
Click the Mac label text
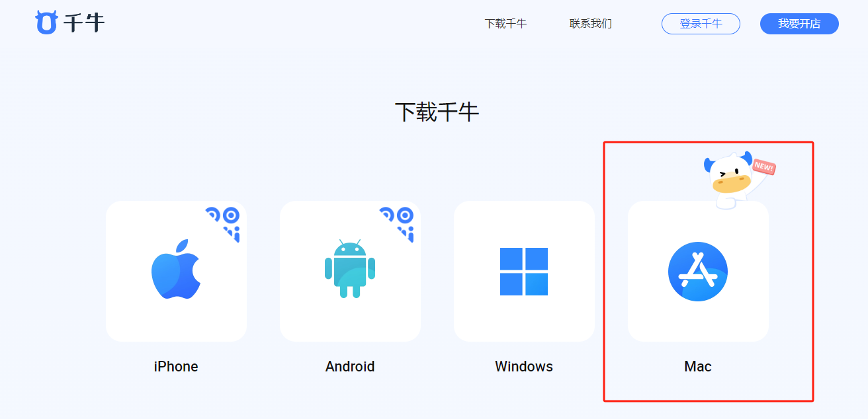click(x=698, y=366)
